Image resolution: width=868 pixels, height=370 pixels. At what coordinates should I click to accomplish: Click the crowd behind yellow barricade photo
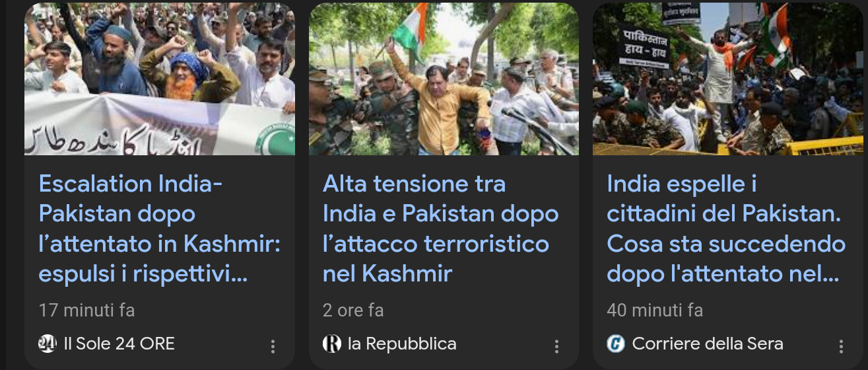(728, 79)
